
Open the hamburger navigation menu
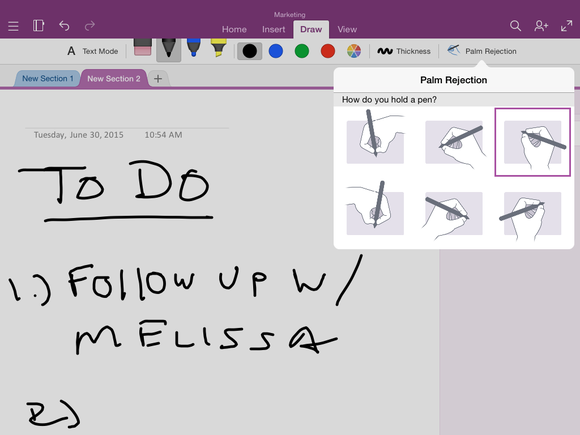coord(13,26)
